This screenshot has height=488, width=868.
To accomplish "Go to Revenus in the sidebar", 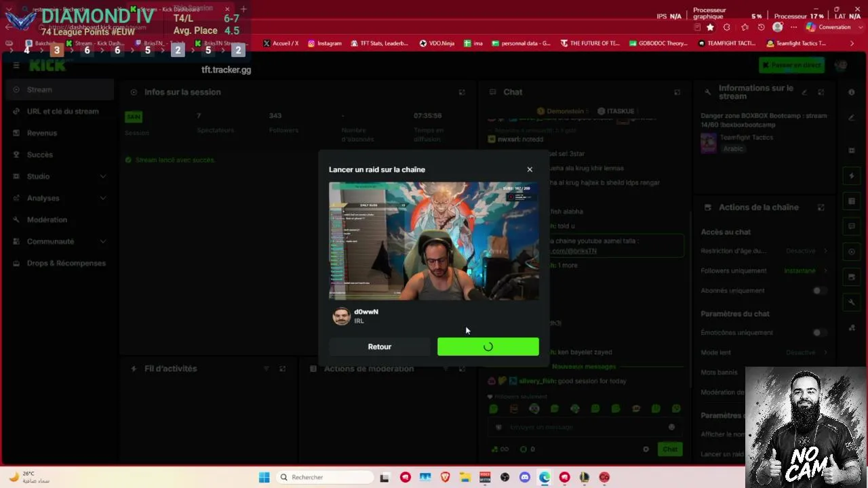I will [42, 133].
